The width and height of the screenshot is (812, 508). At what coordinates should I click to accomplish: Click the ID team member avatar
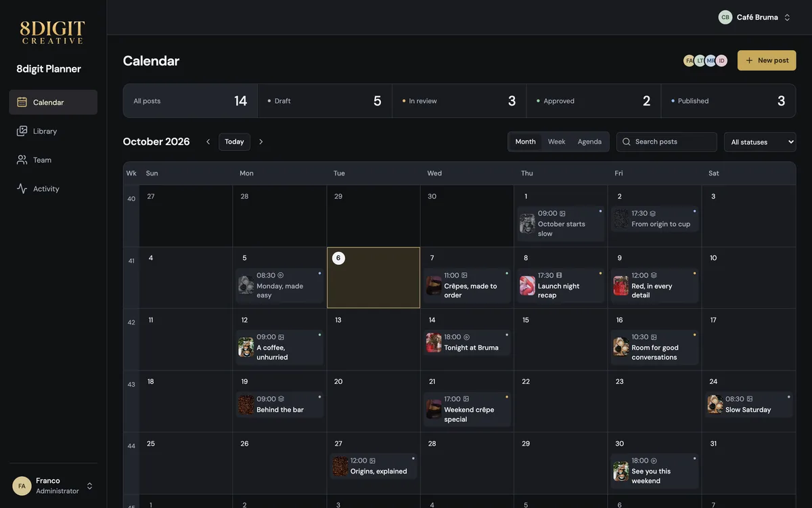(x=721, y=60)
